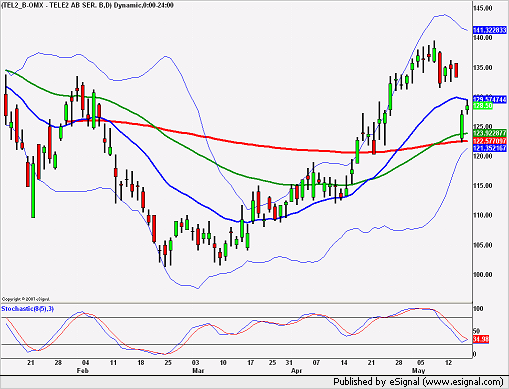Image resolution: width=509 pixels, height=389 pixels.
Task: Click the 110.00 price axis label
Action: [483, 215]
